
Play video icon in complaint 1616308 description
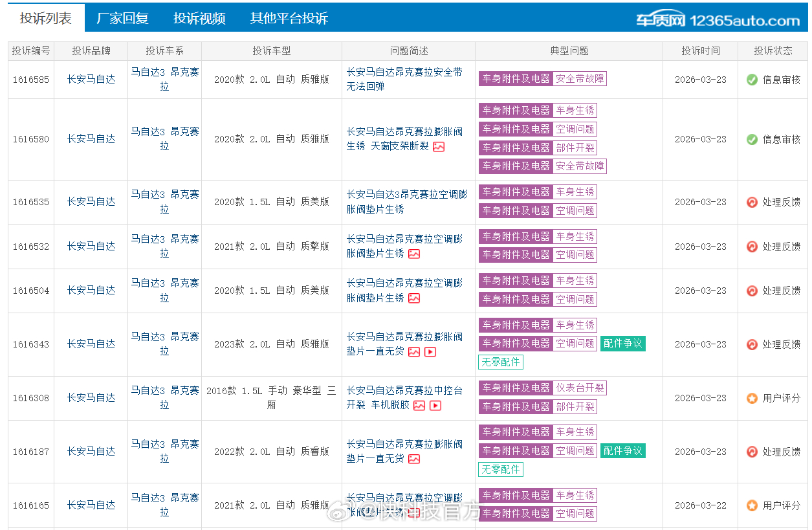pos(435,406)
